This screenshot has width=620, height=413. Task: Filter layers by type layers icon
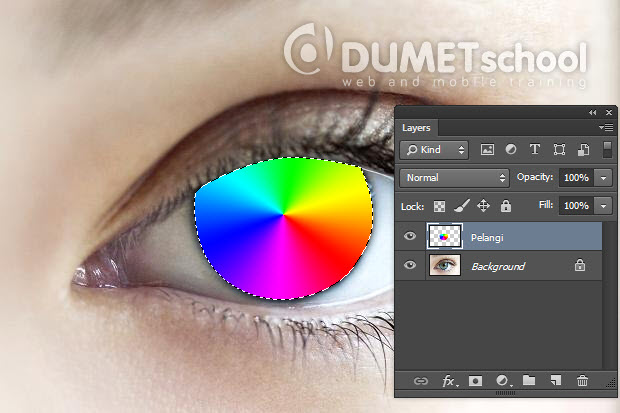pos(535,150)
